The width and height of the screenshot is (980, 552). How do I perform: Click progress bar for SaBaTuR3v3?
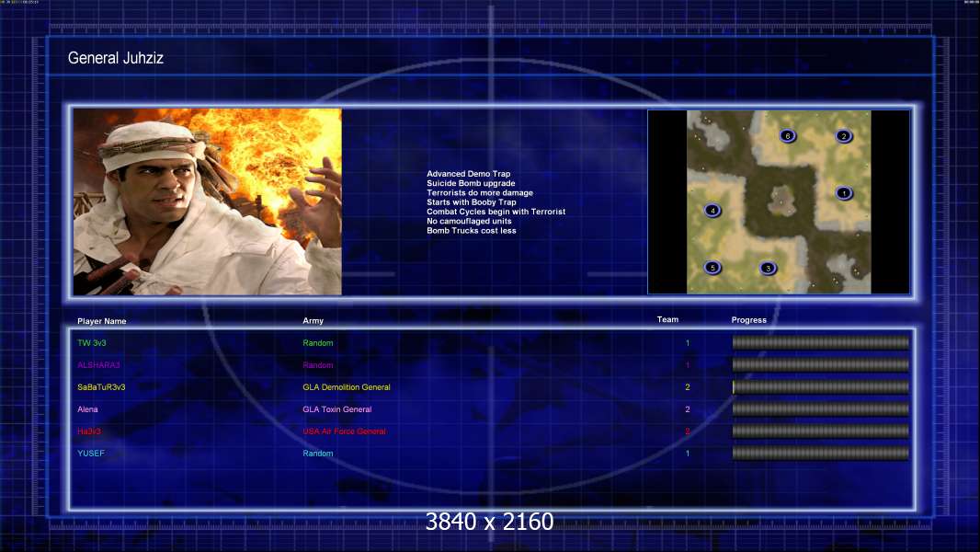821,387
